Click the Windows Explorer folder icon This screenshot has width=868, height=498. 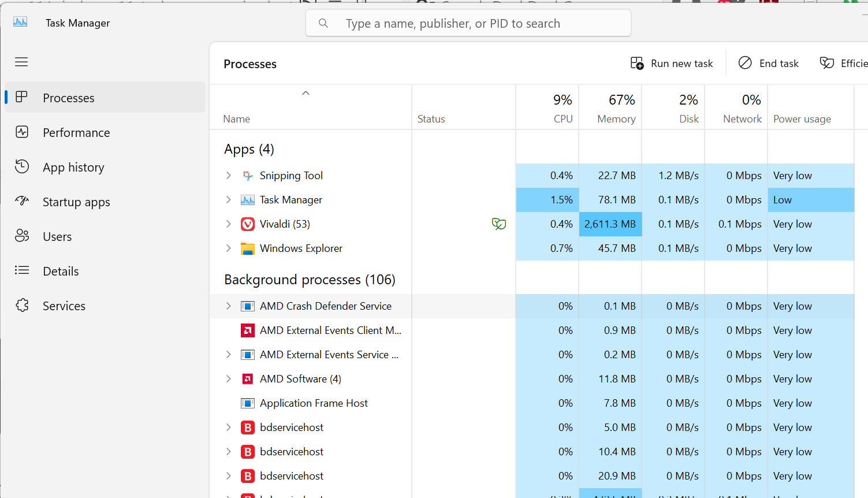248,248
